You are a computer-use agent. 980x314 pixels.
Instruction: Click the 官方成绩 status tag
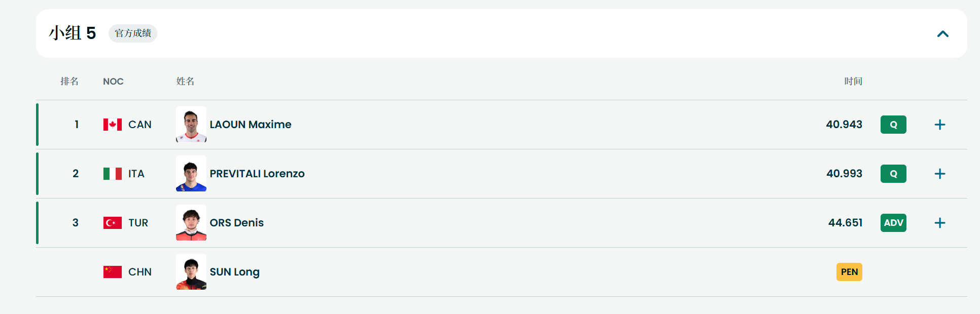[x=133, y=33]
